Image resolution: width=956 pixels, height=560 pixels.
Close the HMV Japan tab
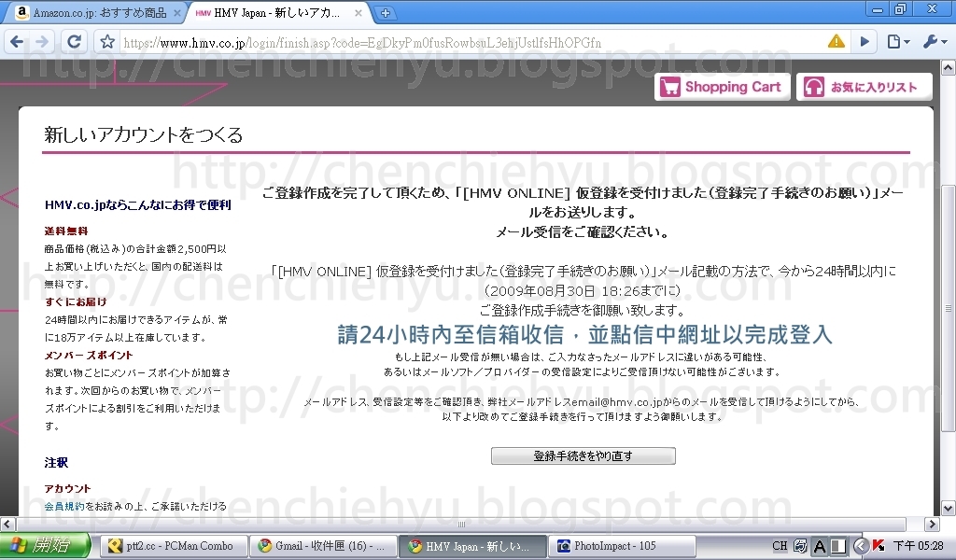tap(358, 13)
